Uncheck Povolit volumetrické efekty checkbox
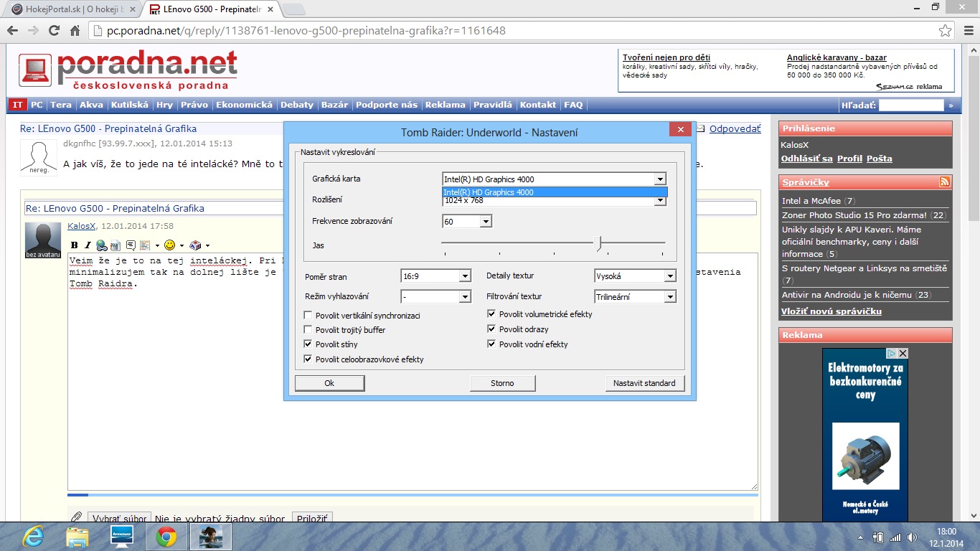Screen dimensions: 980x551 tap(492, 314)
